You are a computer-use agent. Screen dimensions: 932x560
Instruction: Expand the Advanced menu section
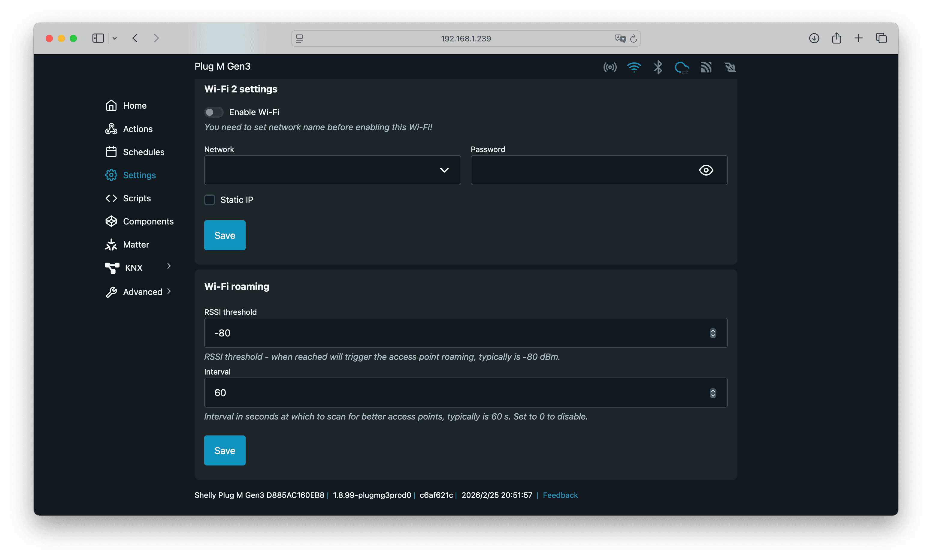[169, 291]
